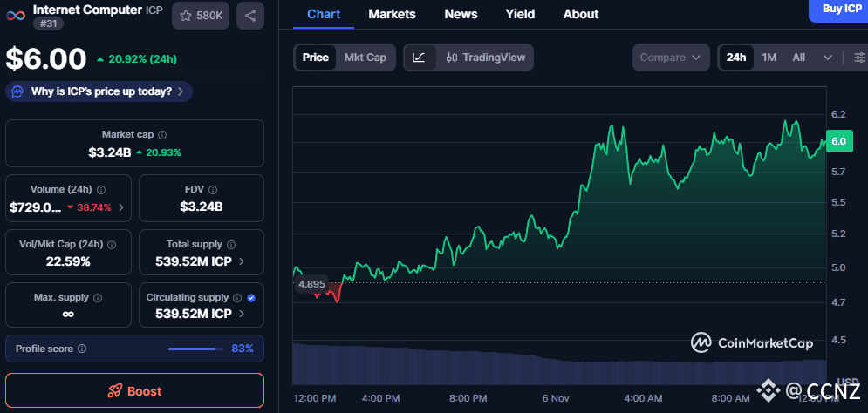Expand Volume (24h) details arrow
868x413 pixels.
[121, 207]
